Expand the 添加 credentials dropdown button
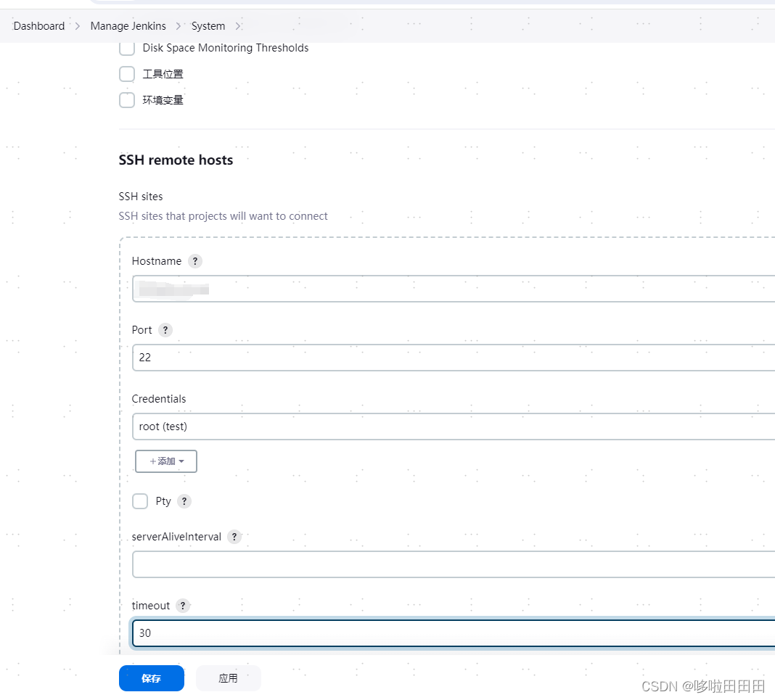The height and width of the screenshot is (700, 775). 166,461
